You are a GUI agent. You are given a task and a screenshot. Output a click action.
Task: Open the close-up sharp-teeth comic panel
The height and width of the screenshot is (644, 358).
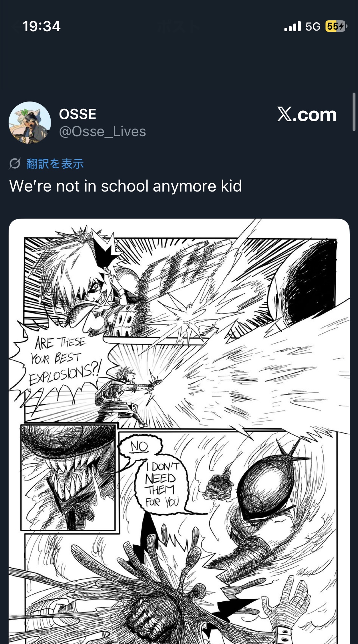pyautogui.click(x=68, y=477)
